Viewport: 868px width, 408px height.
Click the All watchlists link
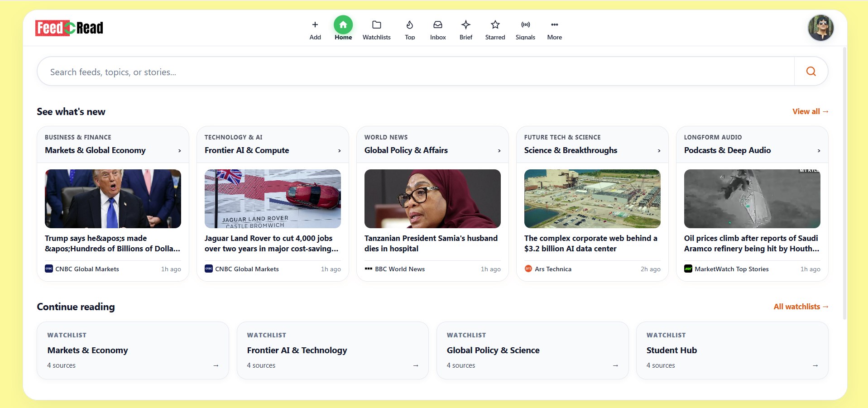click(x=801, y=307)
